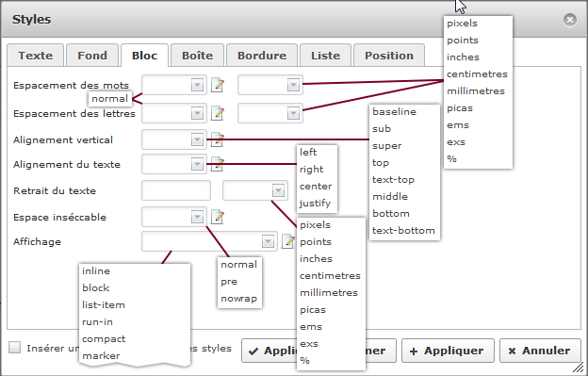Click the edit icon beside the Affichage field

pyautogui.click(x=288, y=241)
